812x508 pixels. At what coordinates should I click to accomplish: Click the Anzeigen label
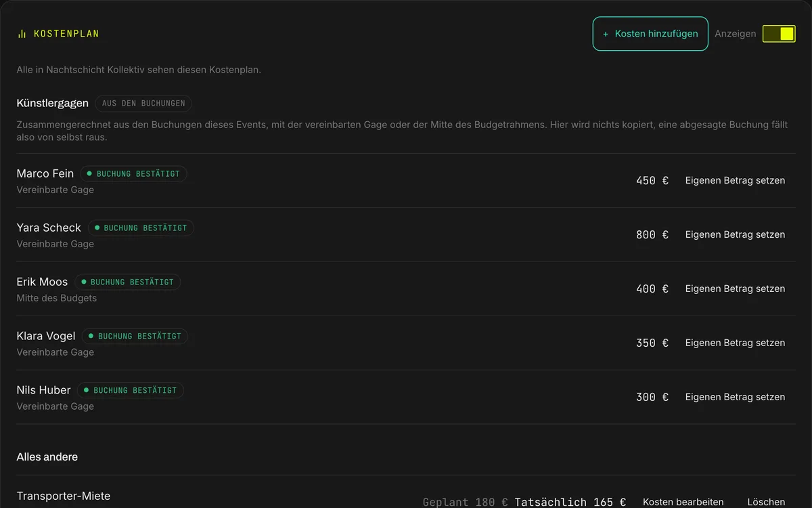[736, 34]
